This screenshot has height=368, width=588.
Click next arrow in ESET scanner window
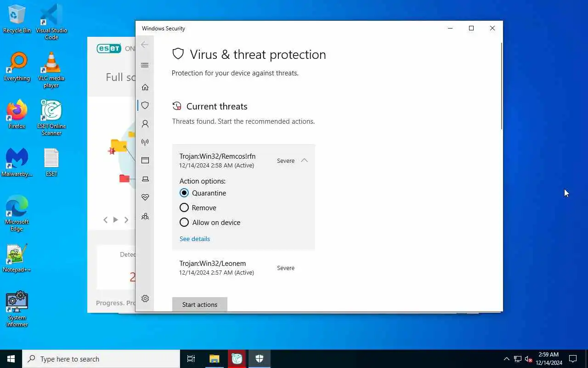pos(126,220)
